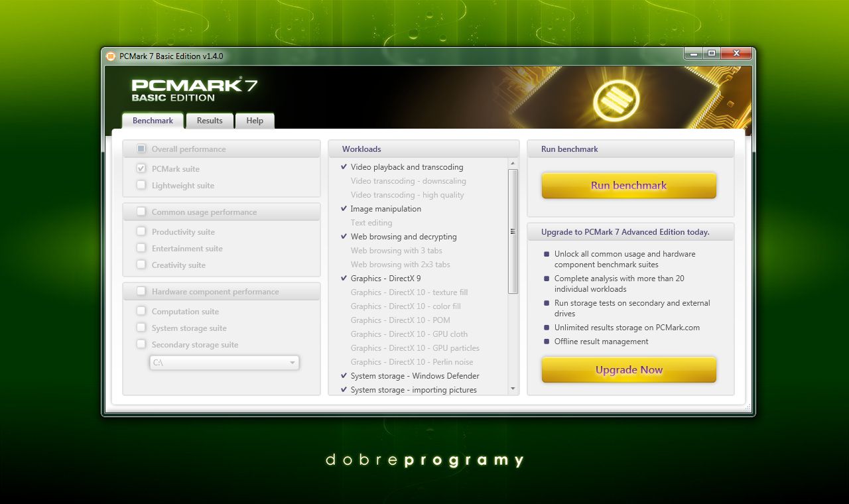Select Web browsing with 2x3 tabs workload
Viewport: 849px width, 504px height.
(400, 265)
